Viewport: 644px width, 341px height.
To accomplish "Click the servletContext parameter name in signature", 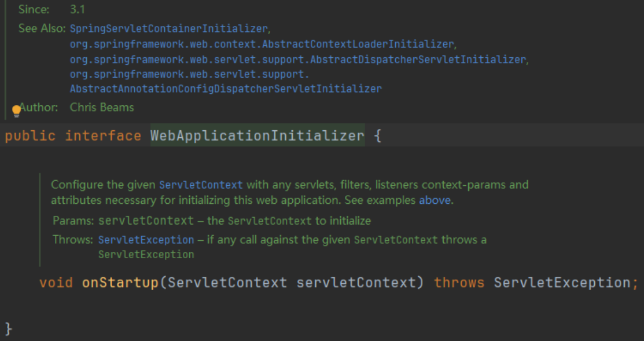I will (356, 283).
